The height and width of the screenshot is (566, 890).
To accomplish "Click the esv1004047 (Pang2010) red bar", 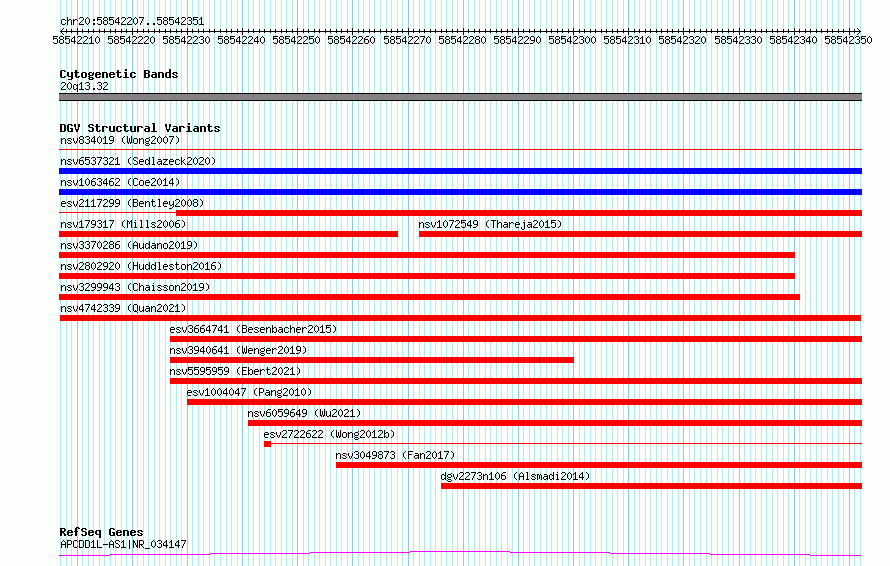I will (x=524, y=402).
